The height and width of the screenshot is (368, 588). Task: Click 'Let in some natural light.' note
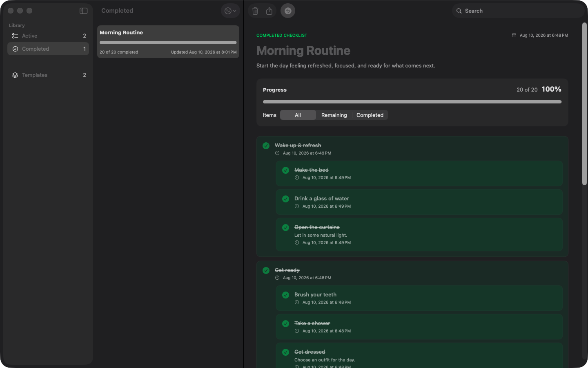tap(321, 236)
